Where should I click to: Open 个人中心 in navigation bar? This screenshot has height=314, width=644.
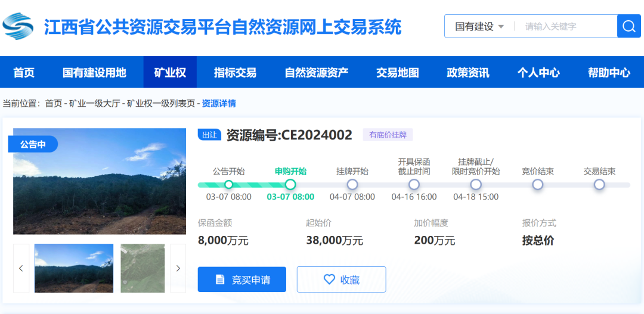click(x=538, y=73)
